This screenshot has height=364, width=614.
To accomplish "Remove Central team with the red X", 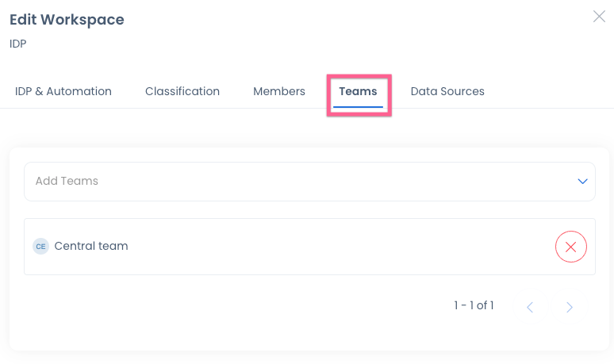I will [x=571, y=247].
